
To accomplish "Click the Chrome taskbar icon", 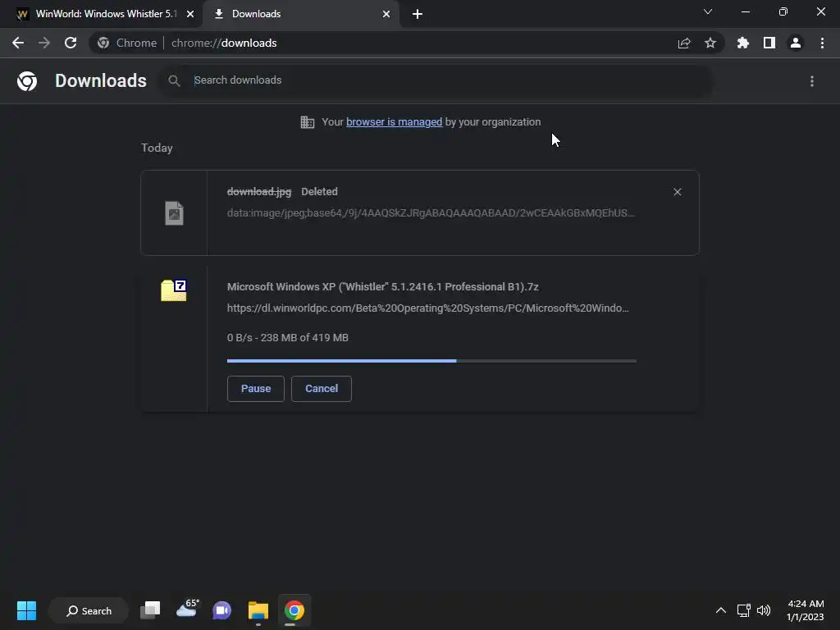I will pos(294,610).
